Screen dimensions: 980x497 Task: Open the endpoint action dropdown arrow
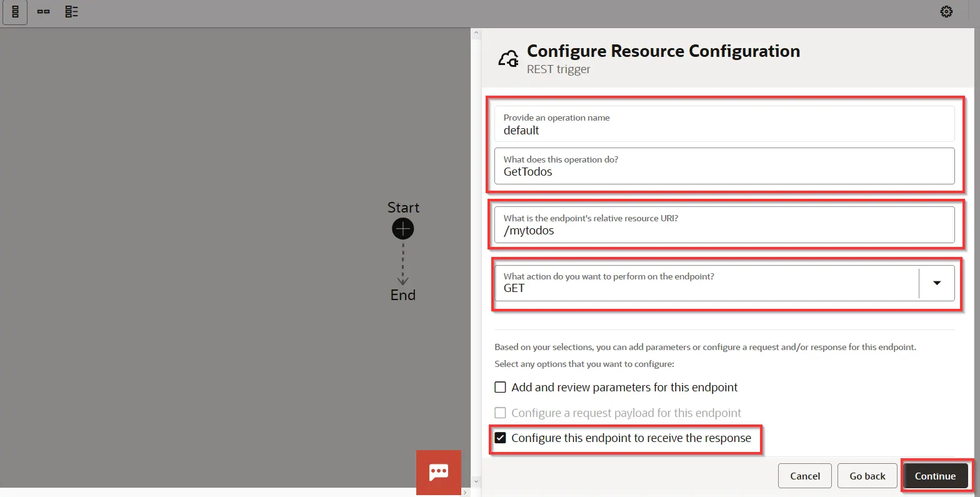point(936,283)
